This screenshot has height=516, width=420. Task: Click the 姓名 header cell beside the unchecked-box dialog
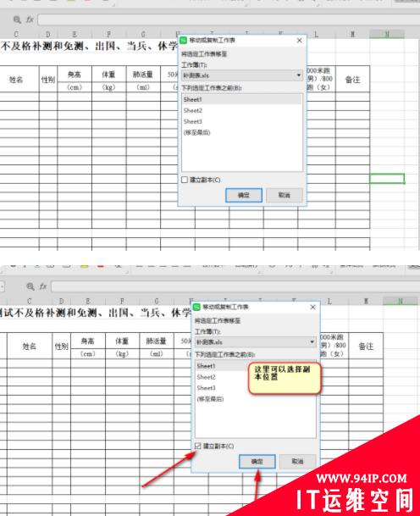(16, 80)
